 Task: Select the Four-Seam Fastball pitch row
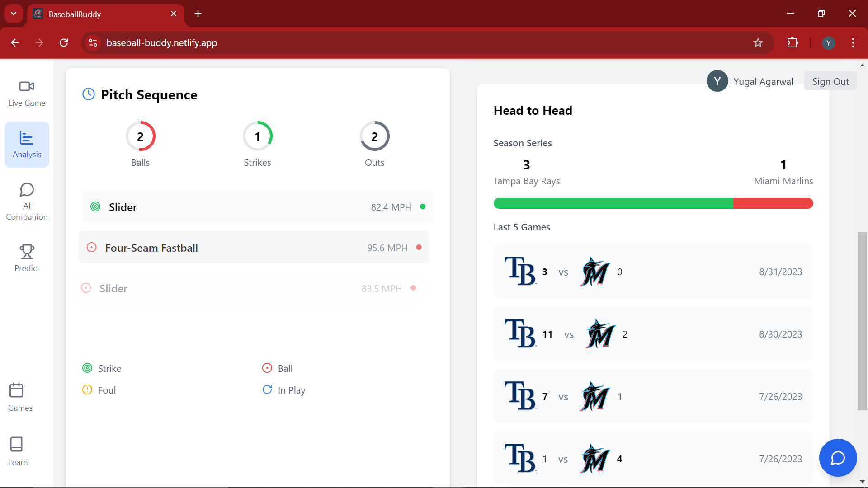pyautogui.click(x=254, y=248)
